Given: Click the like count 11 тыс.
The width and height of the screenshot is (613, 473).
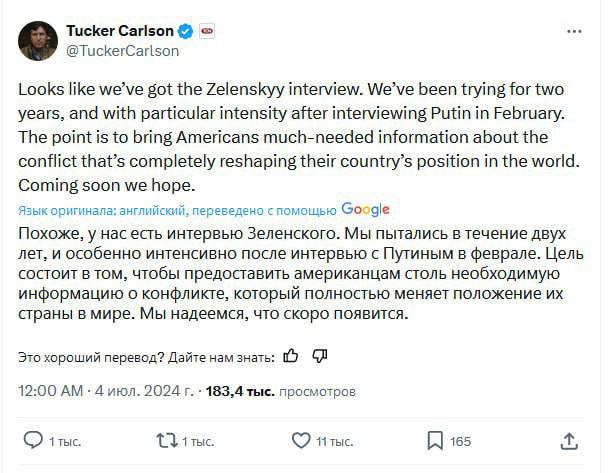Looking at the screenshot, I should pos(334,441).
